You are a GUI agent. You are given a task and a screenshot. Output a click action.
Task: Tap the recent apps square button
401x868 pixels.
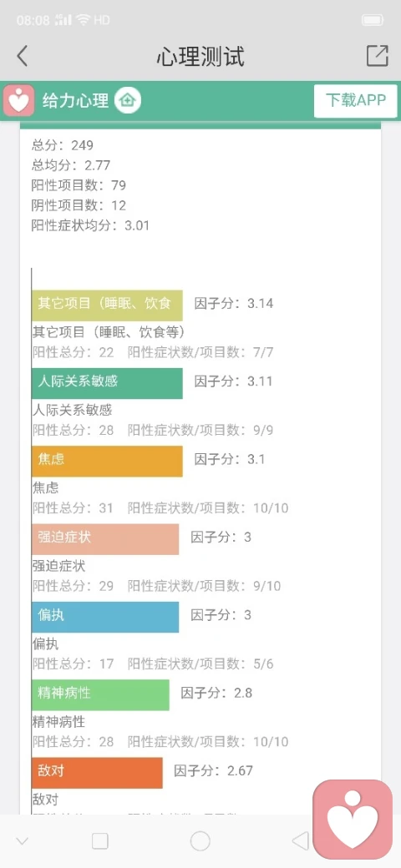click(x=100, y=841)
